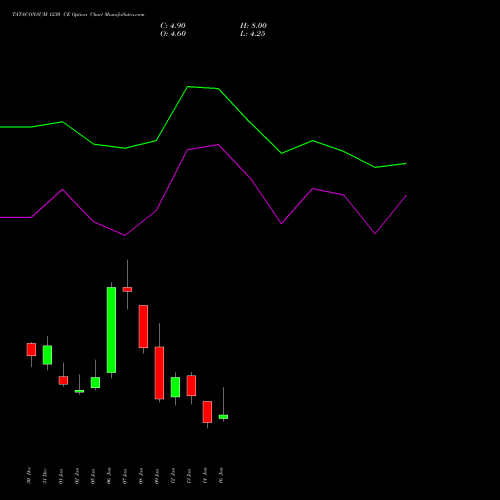This screenshot has width=500, height=500.
Task: Click the 02 Jan date label
Action: click(x=77, y=476)
